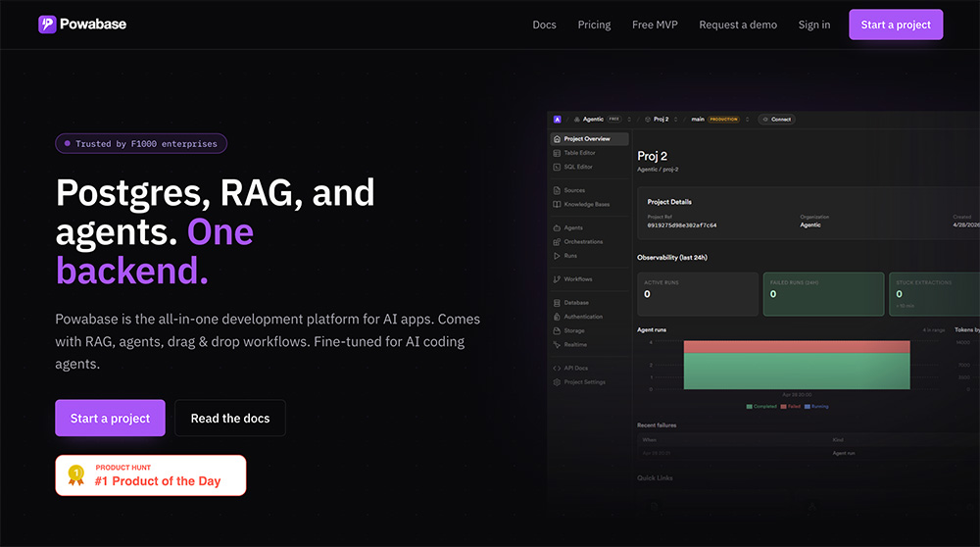Click the Trusted by F1000 enterprises pill

141,144
